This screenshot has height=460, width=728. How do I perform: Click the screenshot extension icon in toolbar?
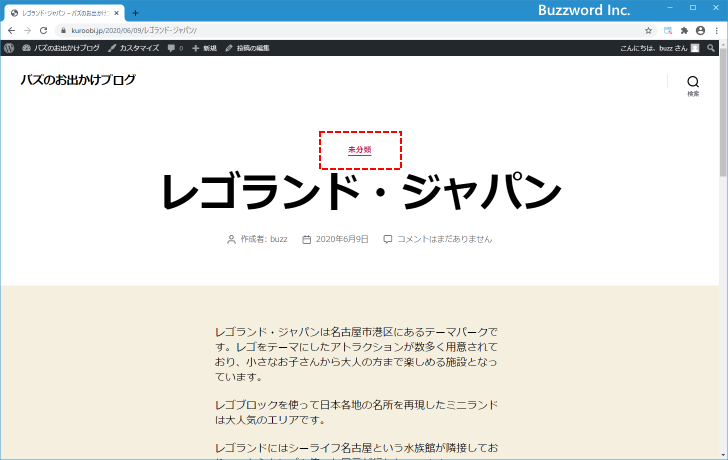(668, 31)
